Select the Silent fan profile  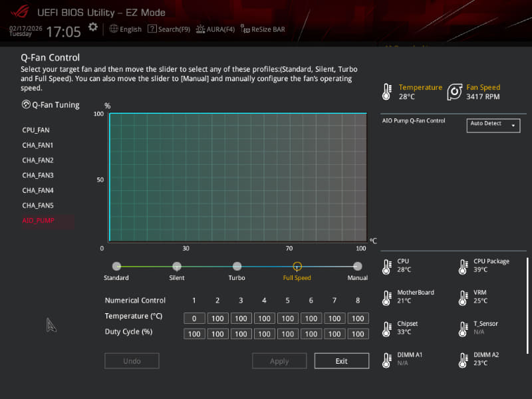point(177,267)
